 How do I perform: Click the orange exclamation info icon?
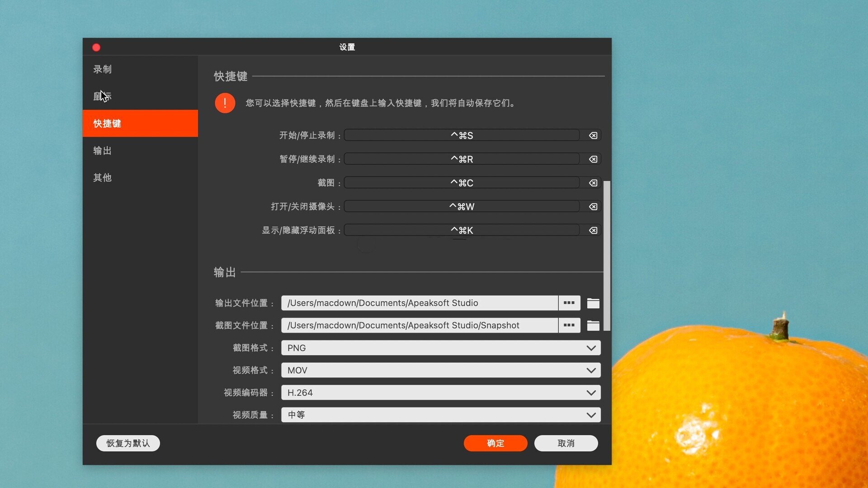225,103
